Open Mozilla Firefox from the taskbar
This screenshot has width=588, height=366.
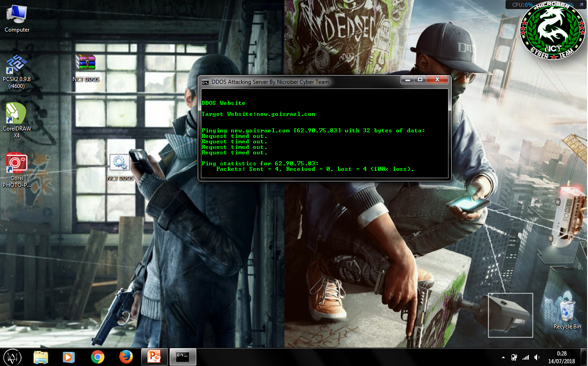point(126,357)
